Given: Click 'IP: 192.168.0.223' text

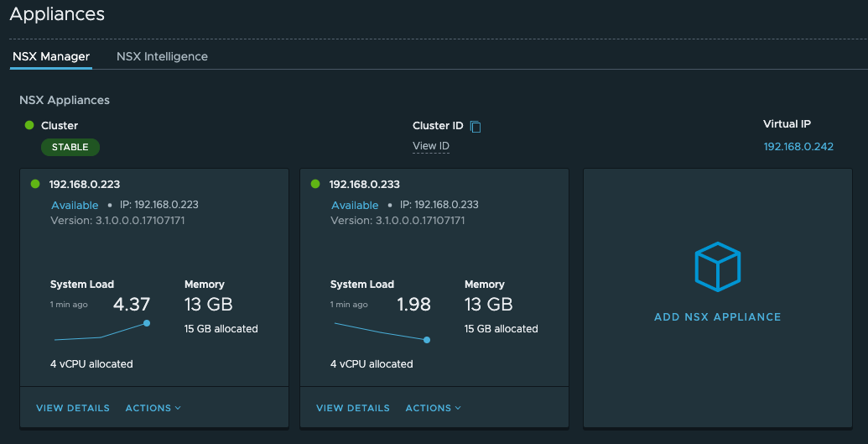Looking at the screenshot, I should (159, 205).
